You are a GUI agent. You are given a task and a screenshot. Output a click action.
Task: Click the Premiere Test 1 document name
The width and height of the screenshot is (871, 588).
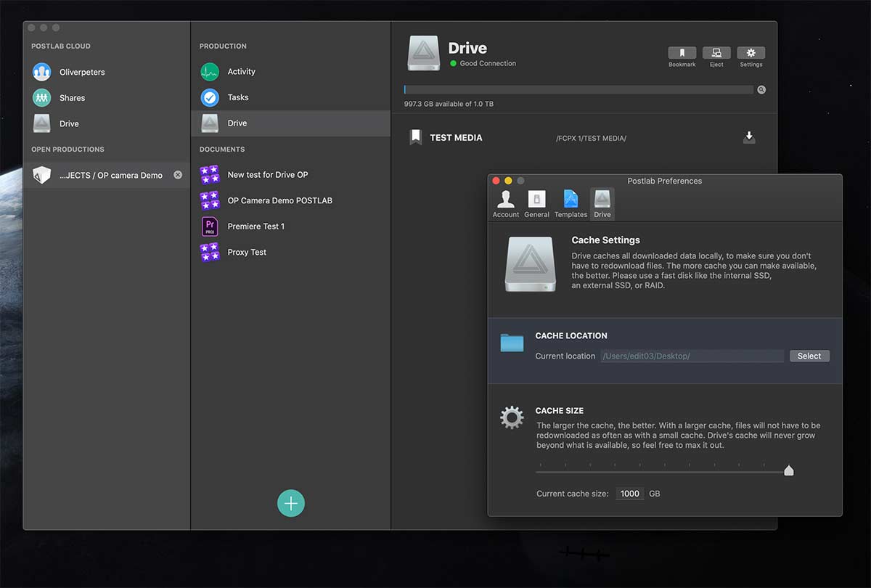[256, 226]
